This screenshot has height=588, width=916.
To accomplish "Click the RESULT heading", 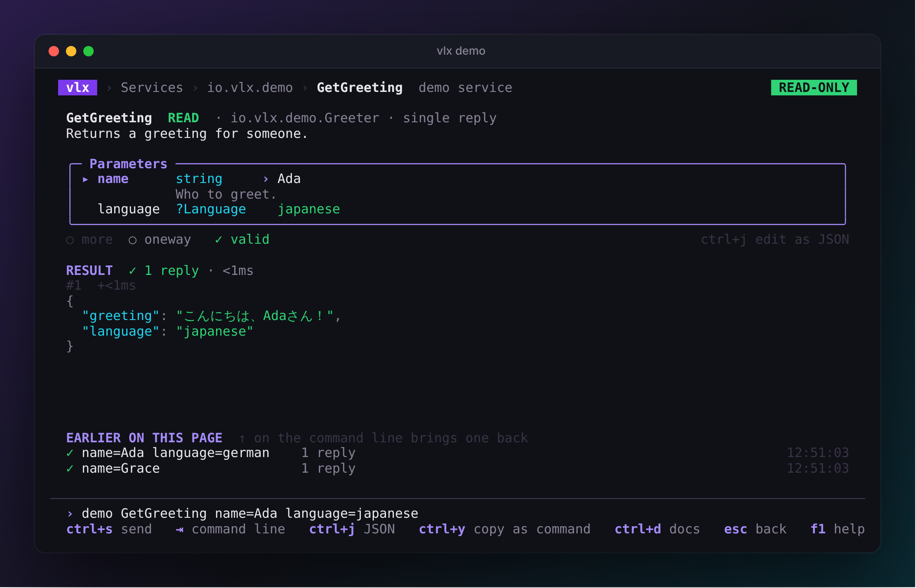I will (x=89, y=271).
